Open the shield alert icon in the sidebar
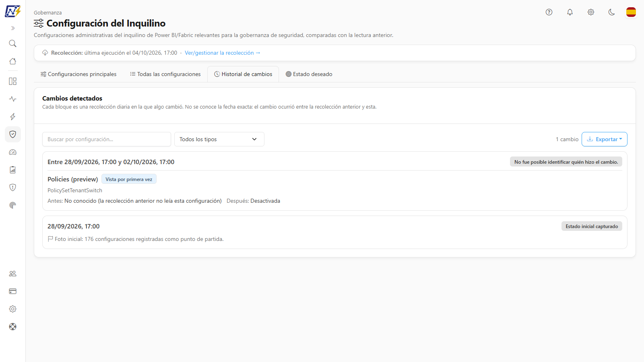 [13, 187]
